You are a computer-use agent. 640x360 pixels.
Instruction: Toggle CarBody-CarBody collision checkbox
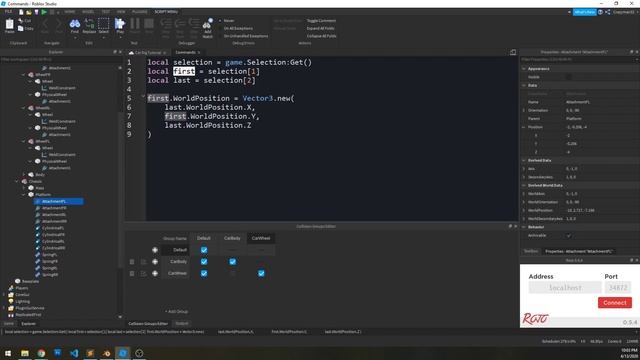(233, 262)
